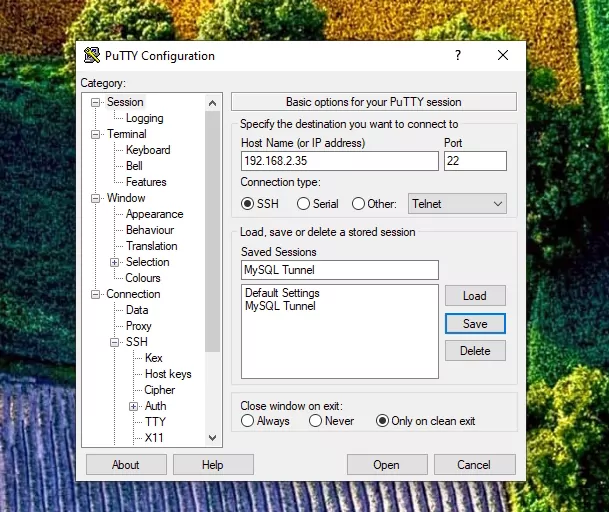This screenshot has width=609, height=512.
Task: Open the SSH category
Action: 136,342
